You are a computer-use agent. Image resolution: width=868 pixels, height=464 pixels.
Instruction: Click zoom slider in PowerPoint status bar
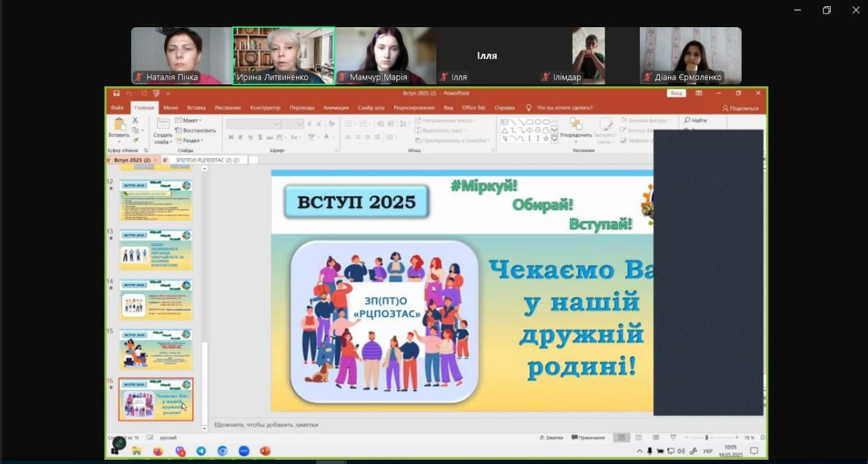tap(711, 438)
